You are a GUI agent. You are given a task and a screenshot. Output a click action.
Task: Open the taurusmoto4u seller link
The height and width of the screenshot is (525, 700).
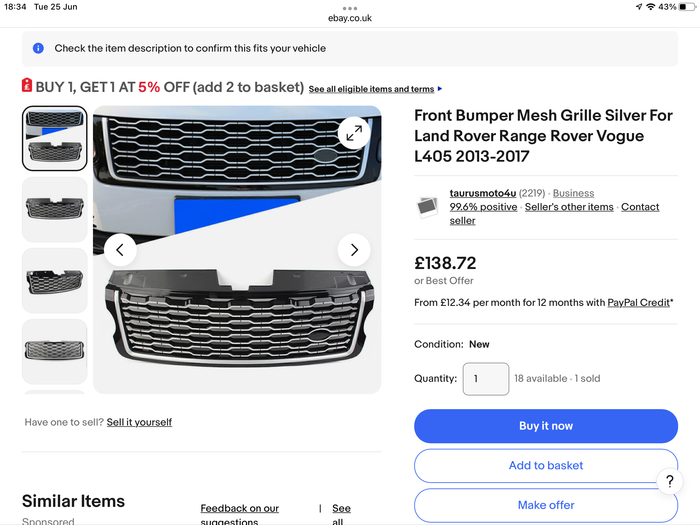[483, 193]
